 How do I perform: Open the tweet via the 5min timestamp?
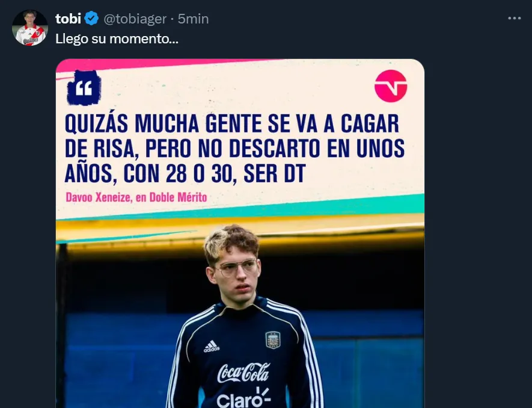[193, 19]
